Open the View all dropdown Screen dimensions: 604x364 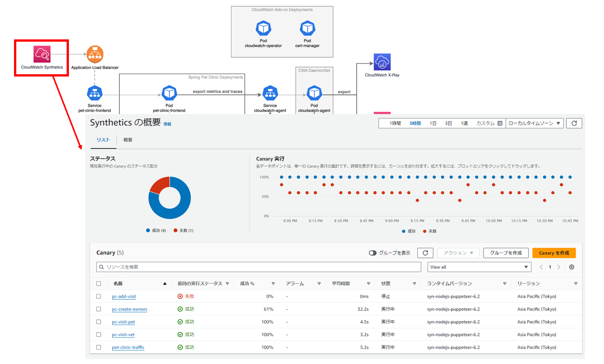[479, 267]
